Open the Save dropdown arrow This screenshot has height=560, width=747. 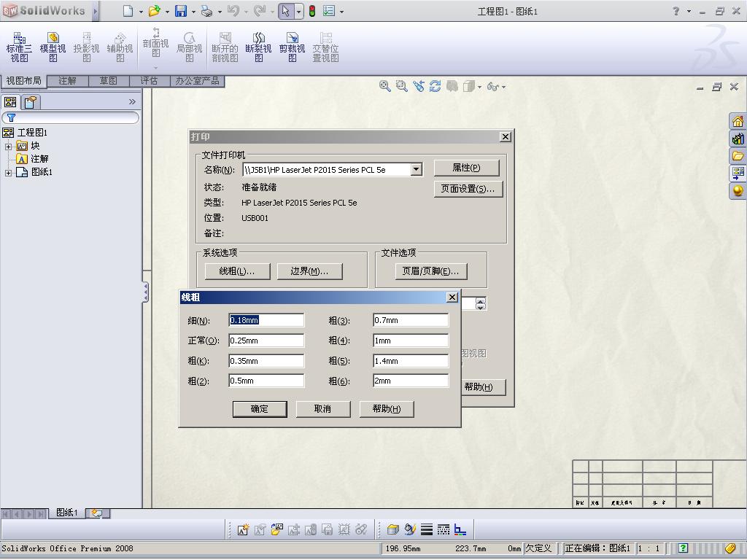point(193,12)
